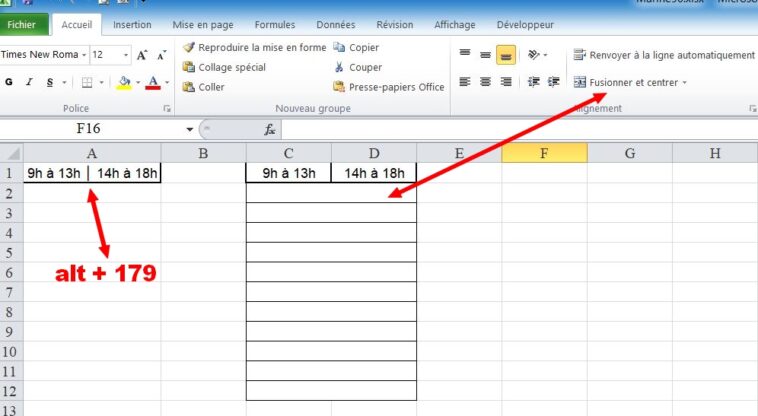758x416 pixels.
Task: Click the increase font size icon
Action: pyautogui.click(x=142, y=55)
